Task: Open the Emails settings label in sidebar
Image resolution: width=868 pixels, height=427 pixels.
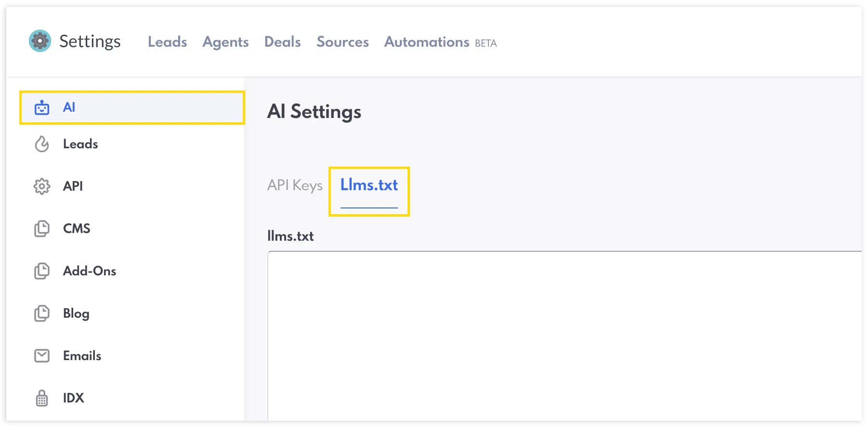Action: tap(82, 356)
